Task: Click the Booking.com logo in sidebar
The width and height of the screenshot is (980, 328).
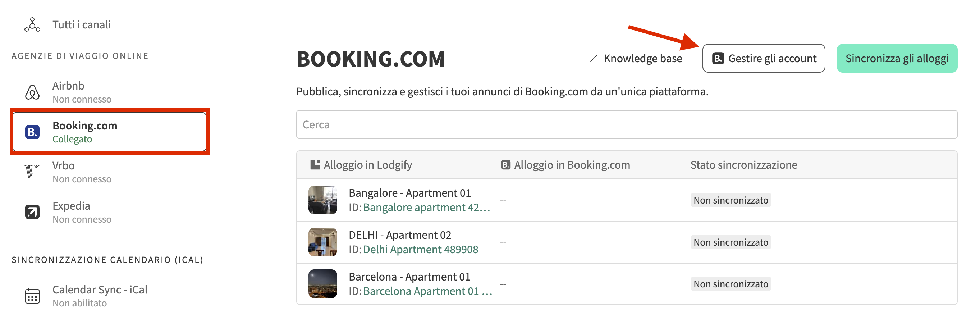Action: tap(32, 132)
